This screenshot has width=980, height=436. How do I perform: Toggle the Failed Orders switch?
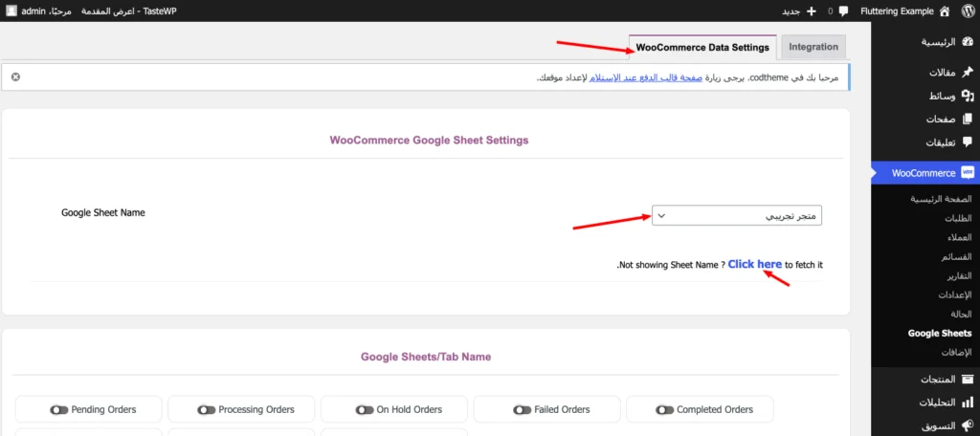(522, 409)
